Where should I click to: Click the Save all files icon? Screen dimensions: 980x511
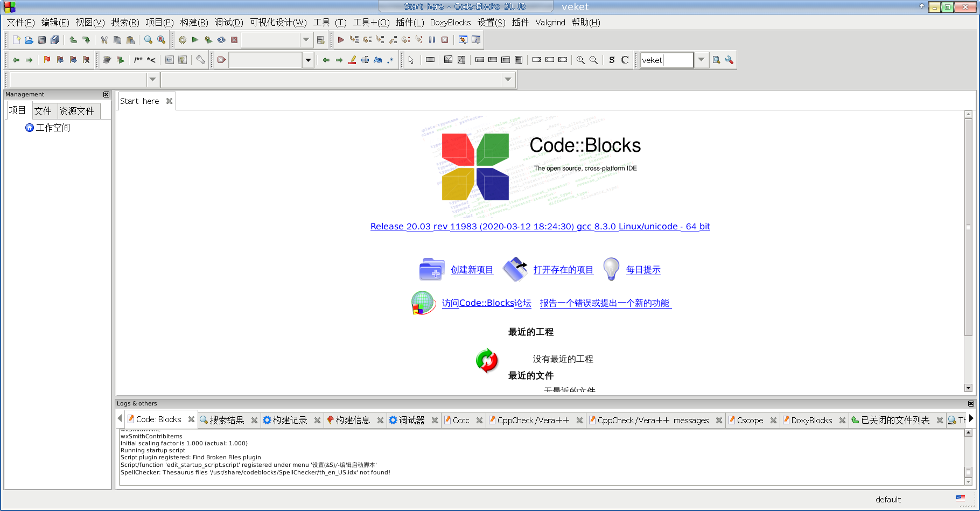[x=55, y=40]
